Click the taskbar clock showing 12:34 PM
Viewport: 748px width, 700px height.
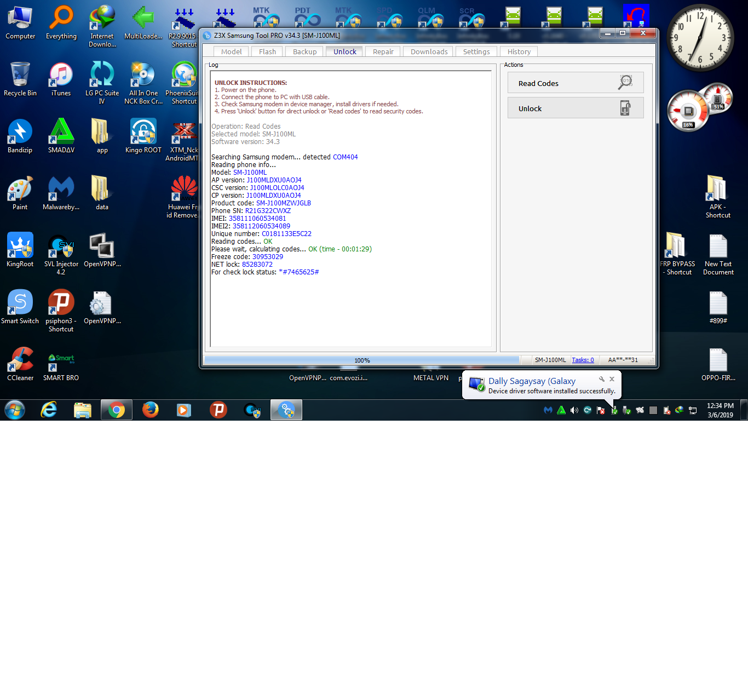[x=720, y=410]
